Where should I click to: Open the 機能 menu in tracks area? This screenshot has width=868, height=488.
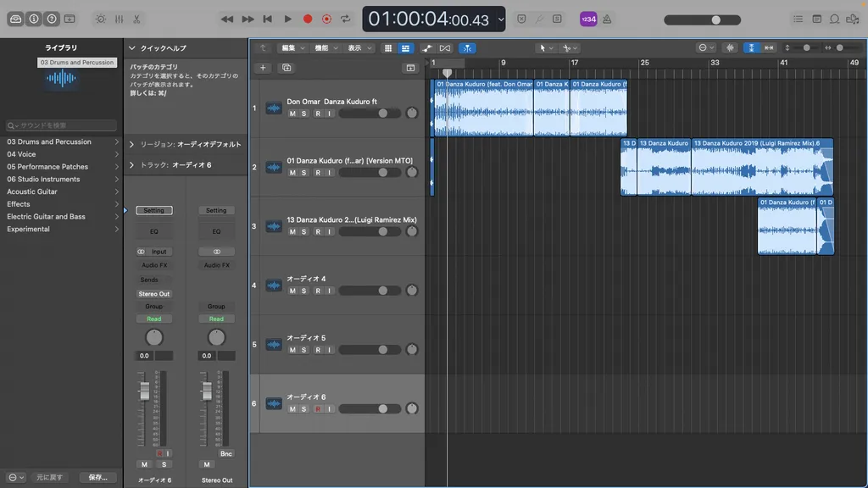pos(325,48)
